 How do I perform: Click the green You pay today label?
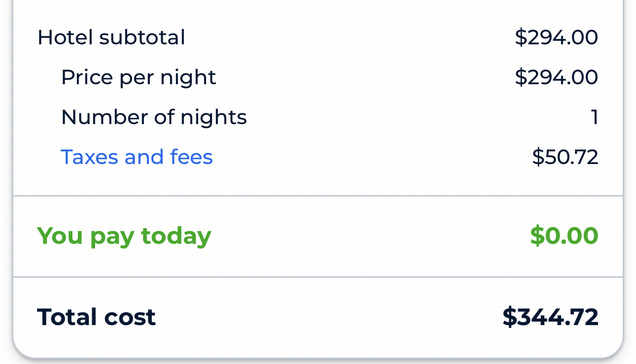point(124,235)
